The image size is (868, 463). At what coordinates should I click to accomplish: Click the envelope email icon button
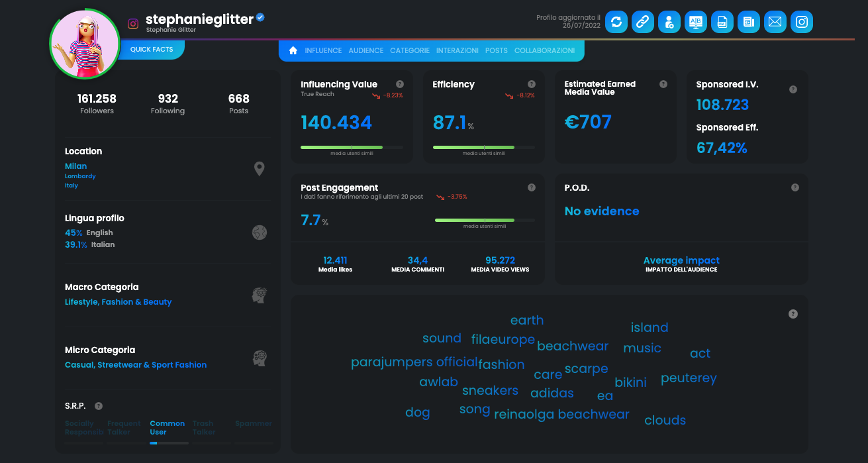pos(775,22)
